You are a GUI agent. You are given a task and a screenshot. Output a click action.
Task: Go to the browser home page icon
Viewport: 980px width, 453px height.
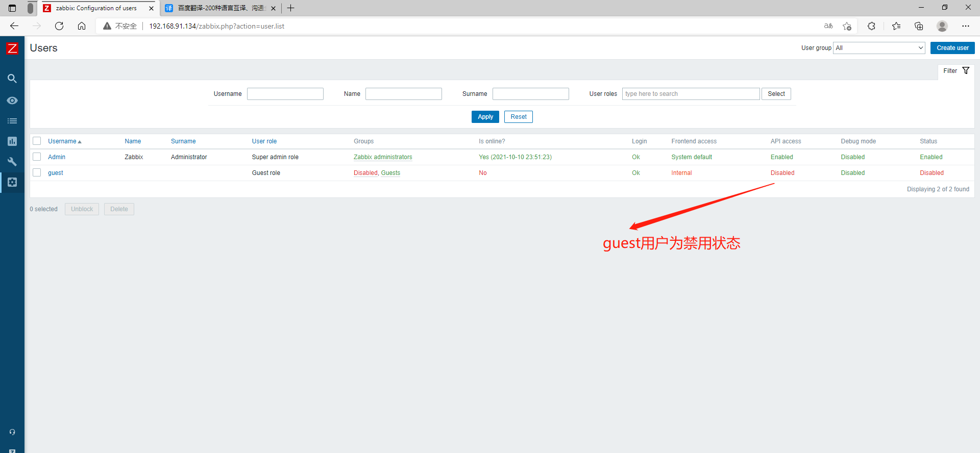82,26
